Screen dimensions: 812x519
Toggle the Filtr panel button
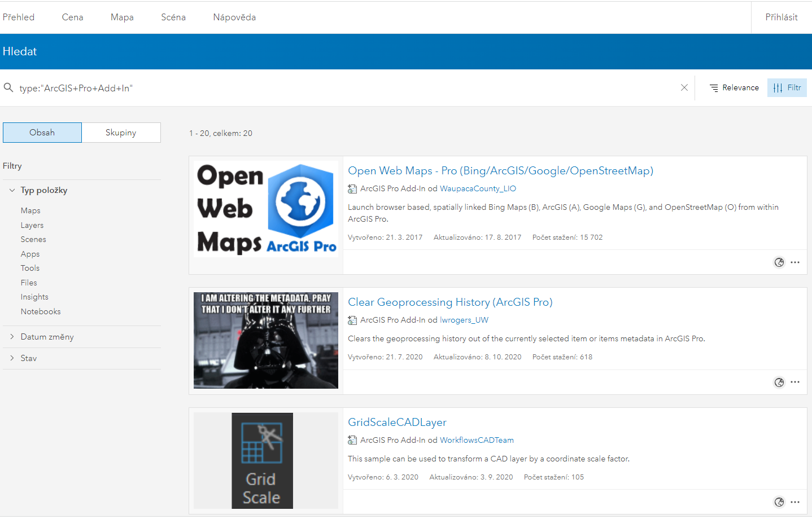787,87
